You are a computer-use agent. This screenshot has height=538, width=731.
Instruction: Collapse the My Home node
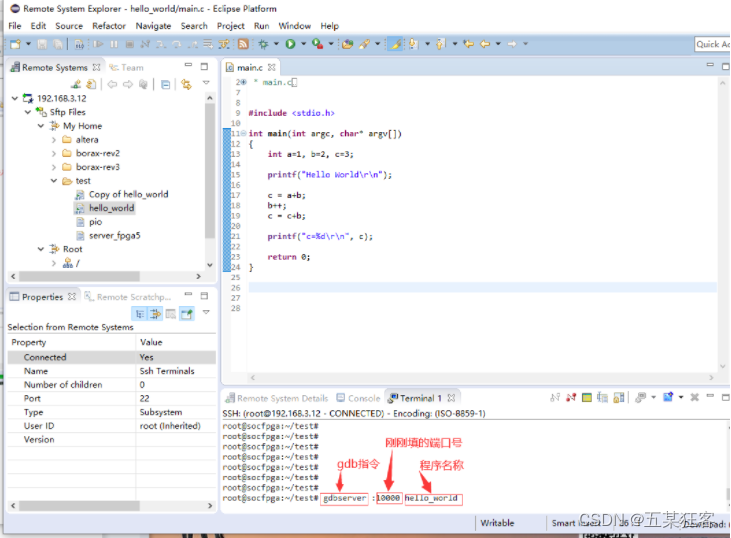[x=41, y=126]
